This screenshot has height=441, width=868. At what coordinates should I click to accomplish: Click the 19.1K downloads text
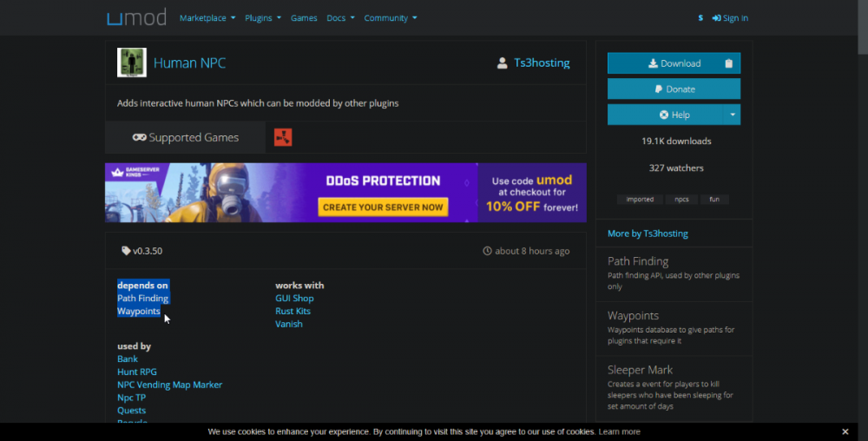coord(676,142)
